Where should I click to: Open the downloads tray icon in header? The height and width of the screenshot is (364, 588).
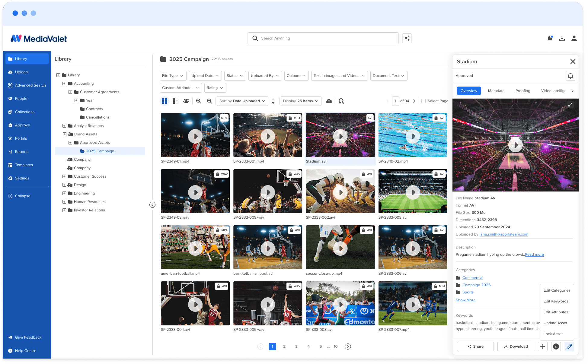(562, 38)
